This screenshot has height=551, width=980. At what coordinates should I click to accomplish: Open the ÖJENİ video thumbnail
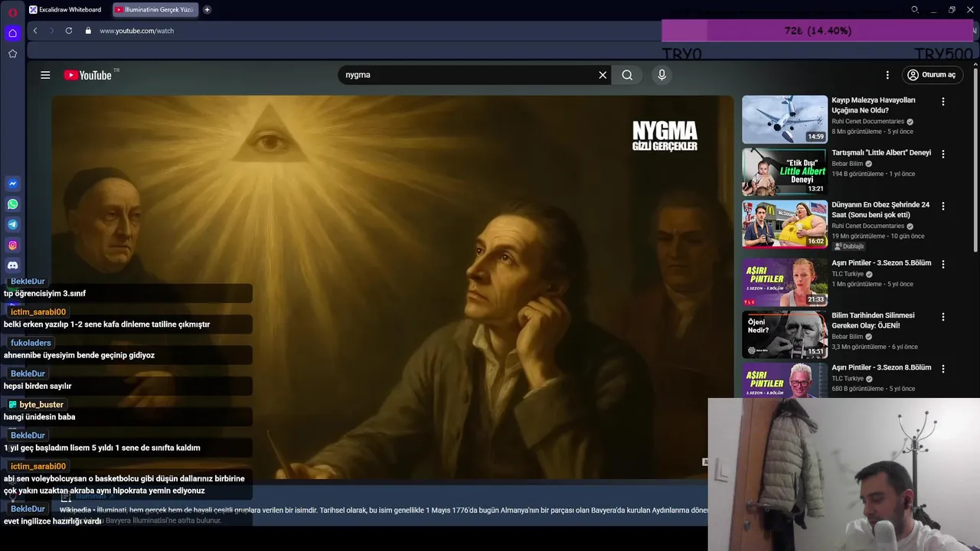click(x=785, y=334)
